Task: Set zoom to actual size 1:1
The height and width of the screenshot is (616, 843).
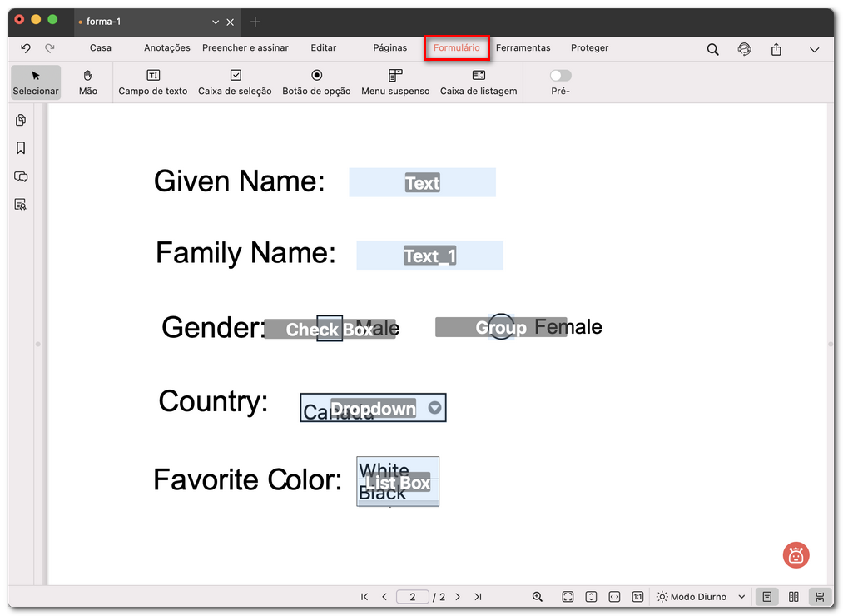Action: tap(637, 596)
